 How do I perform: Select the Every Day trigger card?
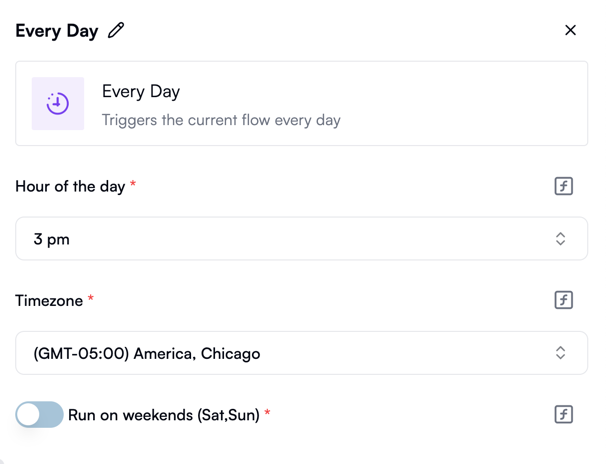click(301, 104)
